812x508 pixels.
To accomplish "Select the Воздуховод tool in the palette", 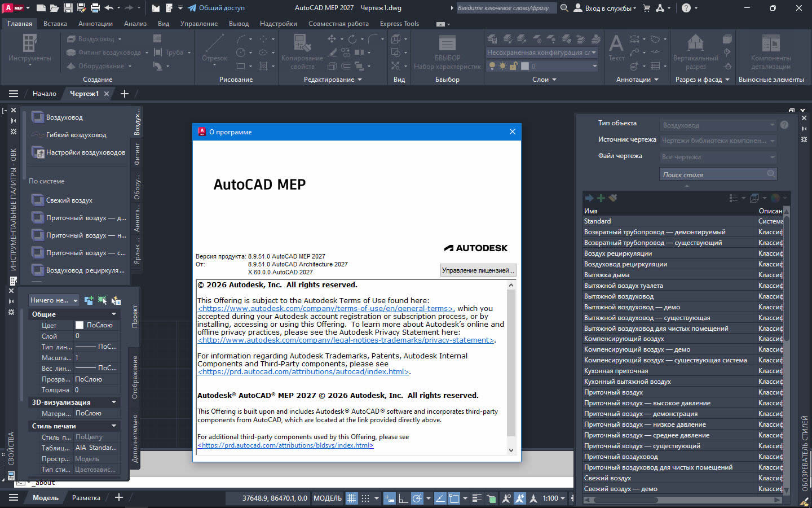I will point(64,117).
